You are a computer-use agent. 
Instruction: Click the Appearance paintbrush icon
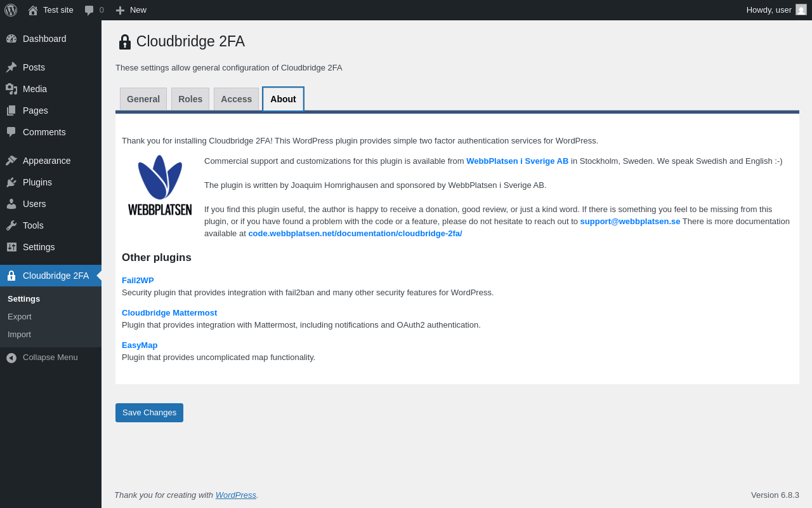click(11, 161)
